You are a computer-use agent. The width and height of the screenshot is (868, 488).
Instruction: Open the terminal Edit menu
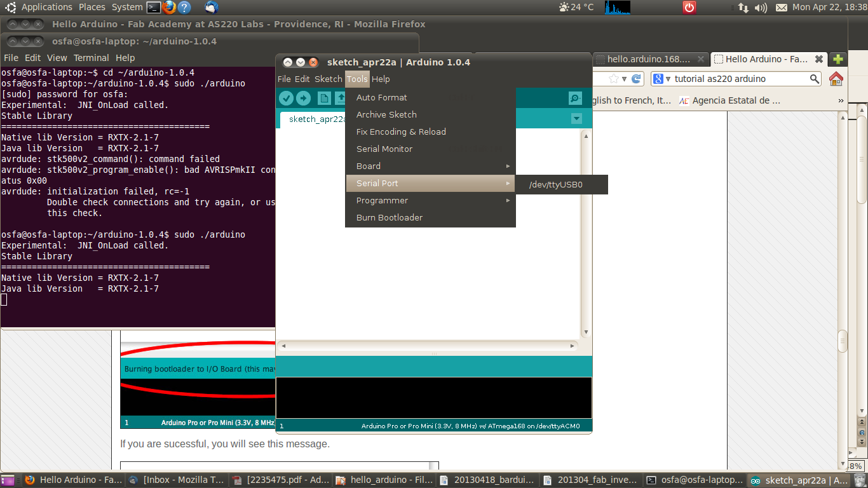point(32,58)
